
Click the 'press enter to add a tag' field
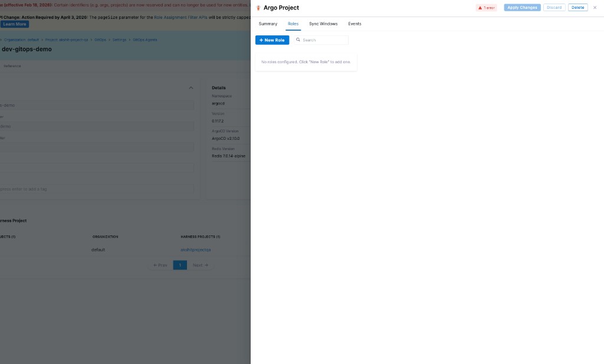97,189
